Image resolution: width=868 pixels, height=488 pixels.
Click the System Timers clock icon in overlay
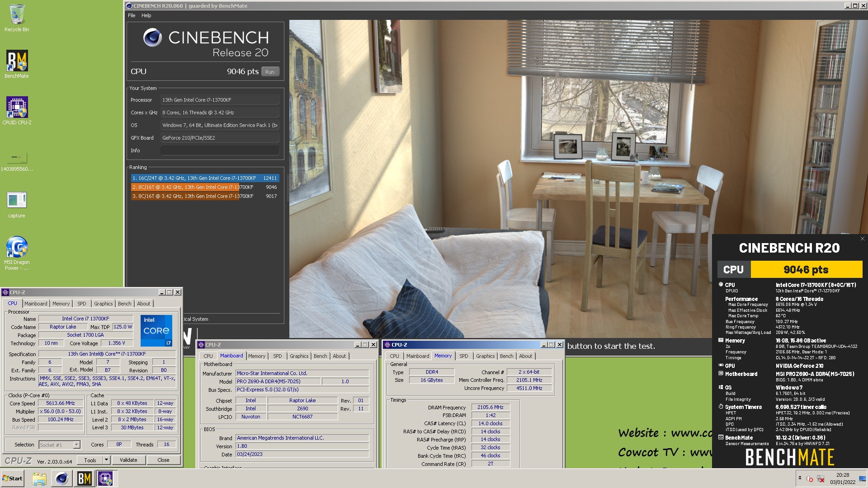(721, 407)
